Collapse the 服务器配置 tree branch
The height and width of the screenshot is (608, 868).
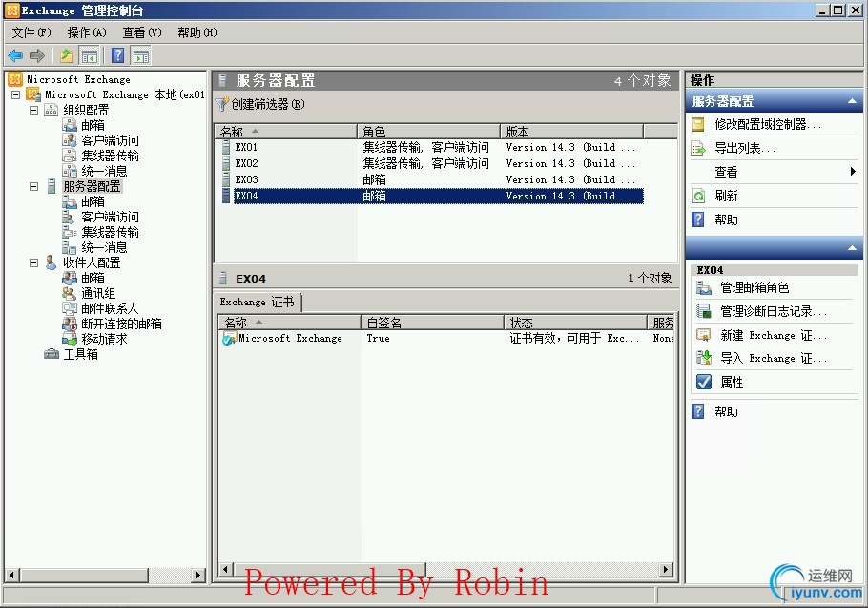click(33, 187)
